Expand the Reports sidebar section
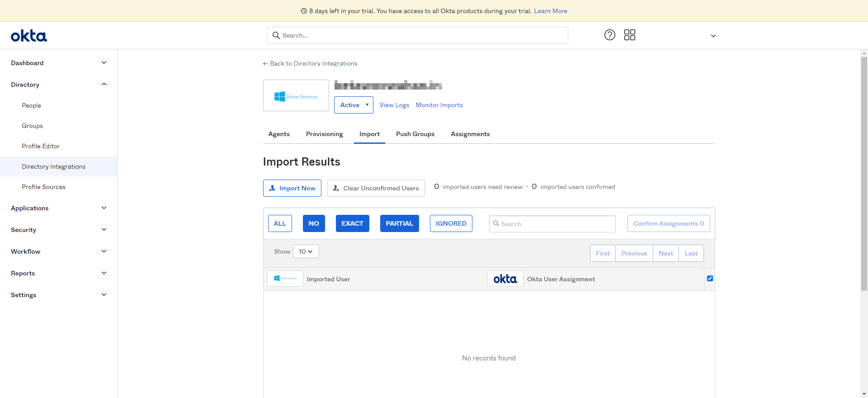Screen dimensions: 868x398 coord(59,273)
